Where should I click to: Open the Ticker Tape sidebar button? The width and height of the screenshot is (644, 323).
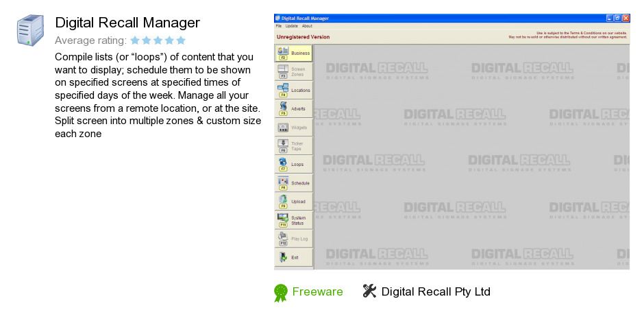(294, 146)
